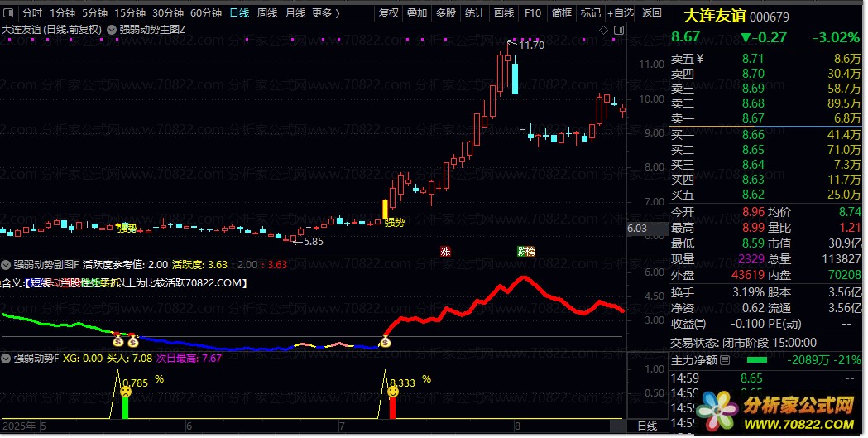
Task: Click the second money bag signal icon
Action: tap(133, 341)
